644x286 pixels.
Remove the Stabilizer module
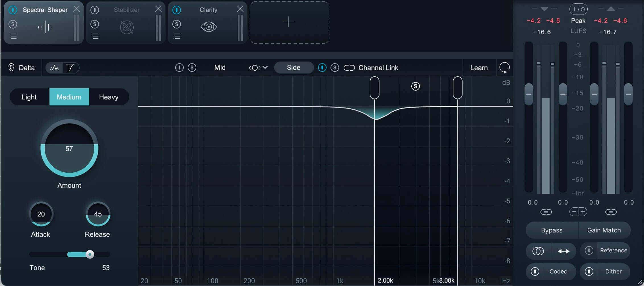[158, 9]
